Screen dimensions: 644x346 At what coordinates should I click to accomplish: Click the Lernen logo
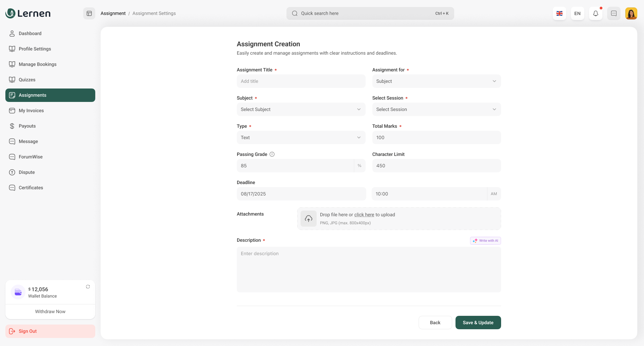[28, 13]
